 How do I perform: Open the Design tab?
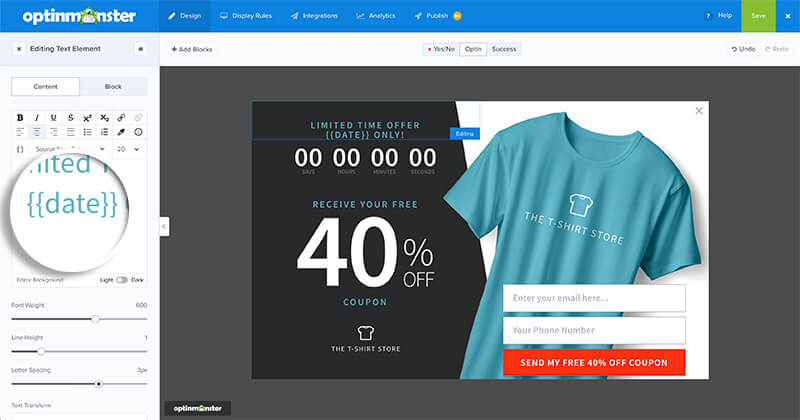185,16
